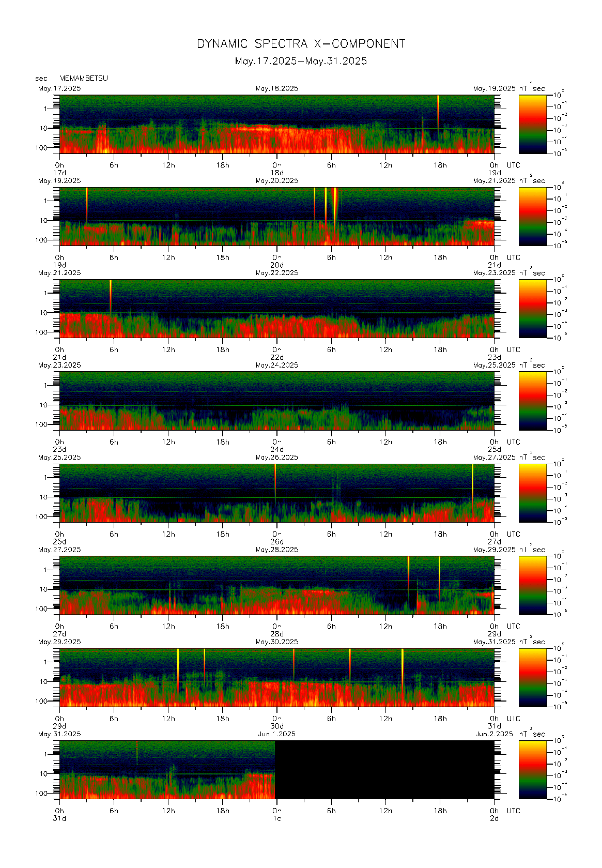Select the May 23–25 spectrogram panel
The height and width of the screenshot is (868, 602).
277,401
